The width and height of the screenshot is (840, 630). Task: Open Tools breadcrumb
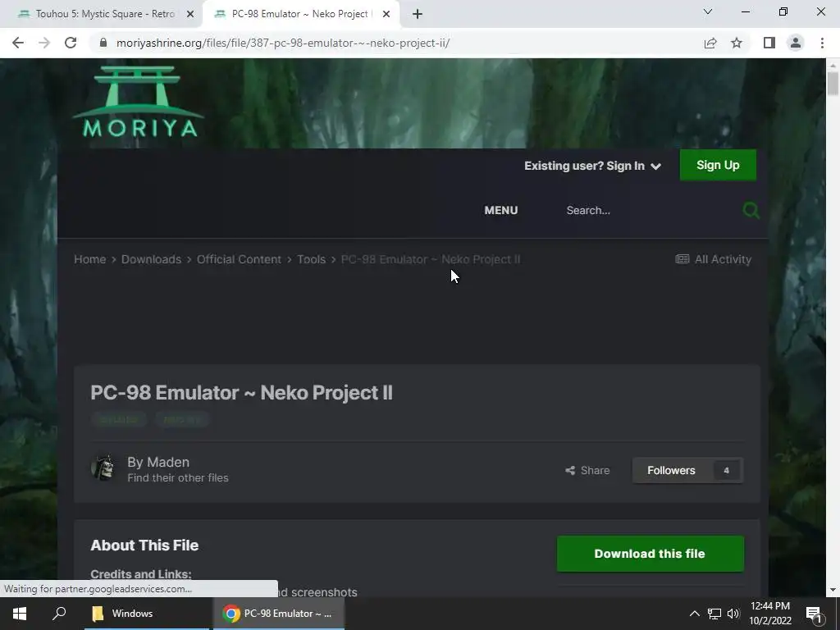click(x=311, y=259)
